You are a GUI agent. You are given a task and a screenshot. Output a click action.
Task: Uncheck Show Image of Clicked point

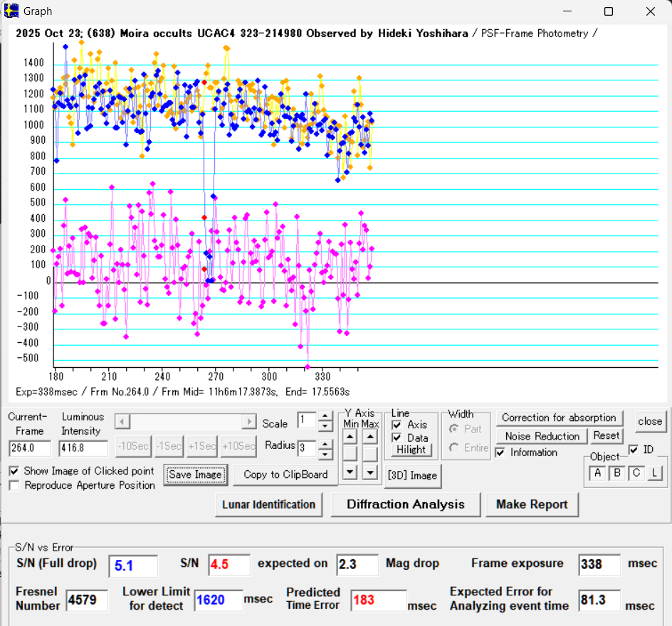[14, 471]
